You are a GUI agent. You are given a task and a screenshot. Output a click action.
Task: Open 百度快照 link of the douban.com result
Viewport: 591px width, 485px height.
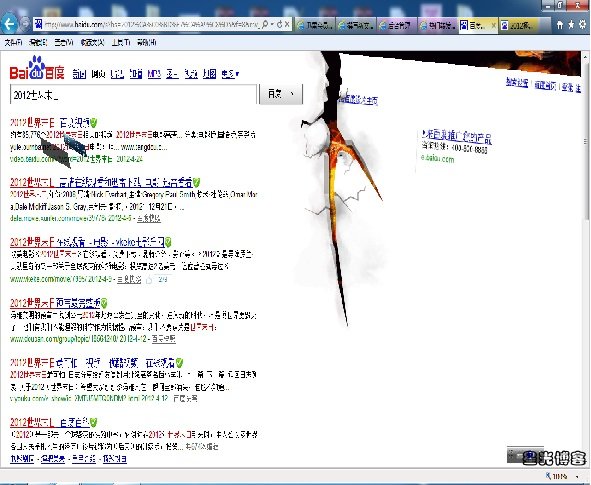pyautogui.click(x=164, y=339)
